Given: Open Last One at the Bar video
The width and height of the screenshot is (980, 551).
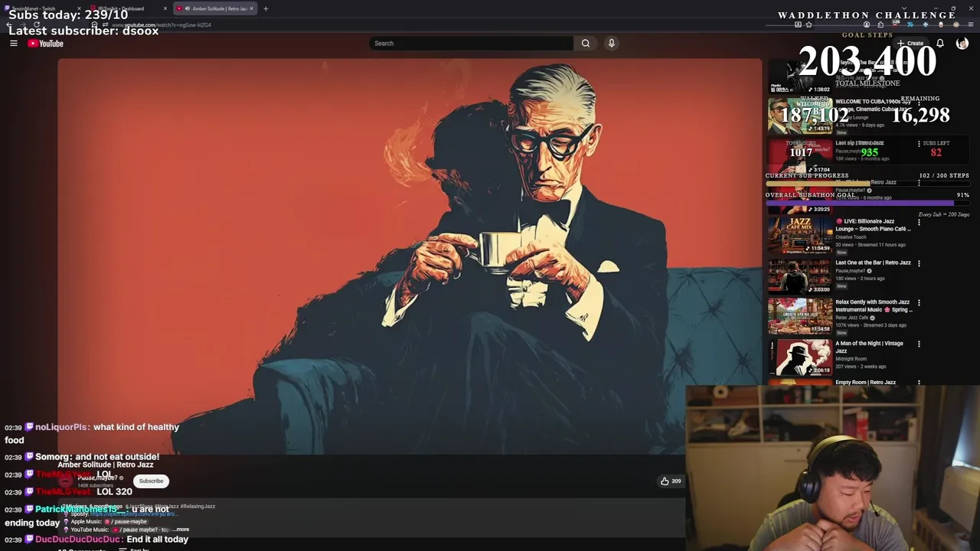Looking at the screenshot, I should [873, 262].
